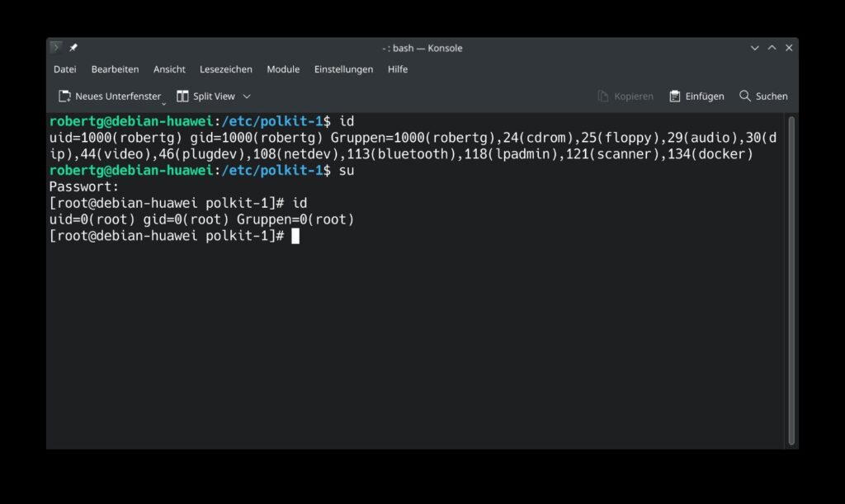Click 'uid=1000(robertg)' in id output
The height and width of the screenshot is (504, 845).
coord(116,138)
